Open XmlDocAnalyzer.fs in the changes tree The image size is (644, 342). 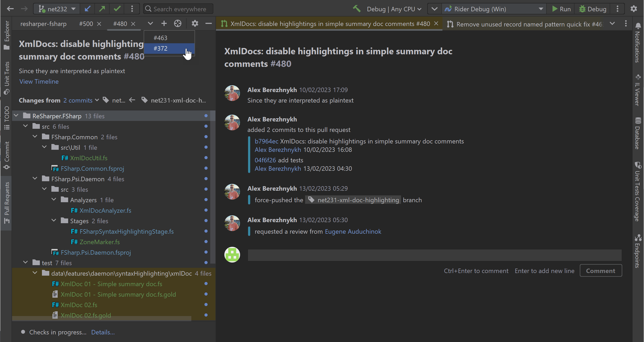pos(105,211)
